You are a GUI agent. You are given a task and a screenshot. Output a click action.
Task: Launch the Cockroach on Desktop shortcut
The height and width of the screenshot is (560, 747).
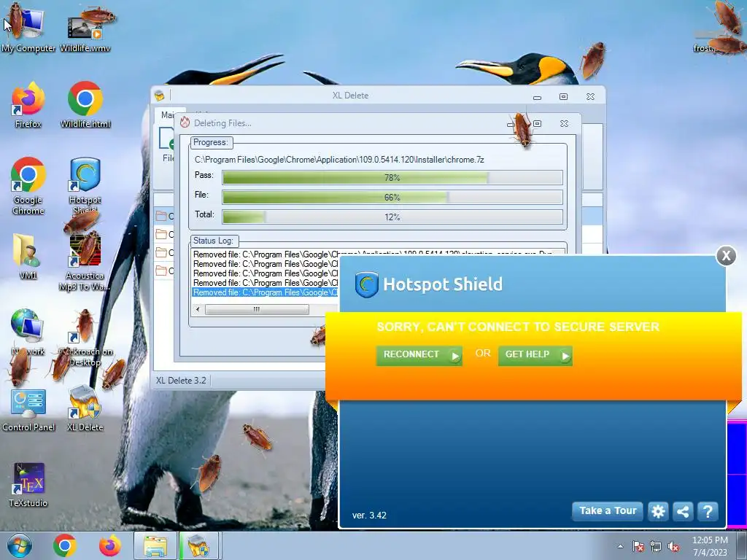click(85, 338)
